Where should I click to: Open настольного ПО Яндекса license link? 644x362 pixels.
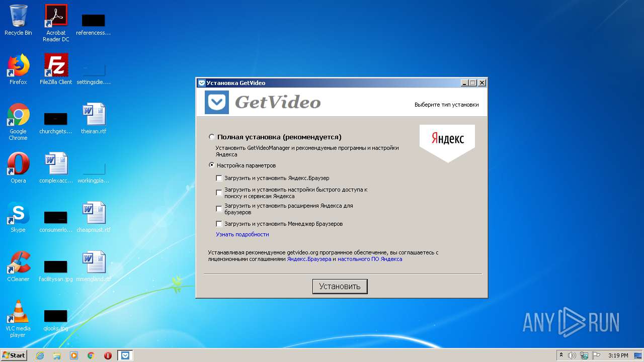pos(370,259)
